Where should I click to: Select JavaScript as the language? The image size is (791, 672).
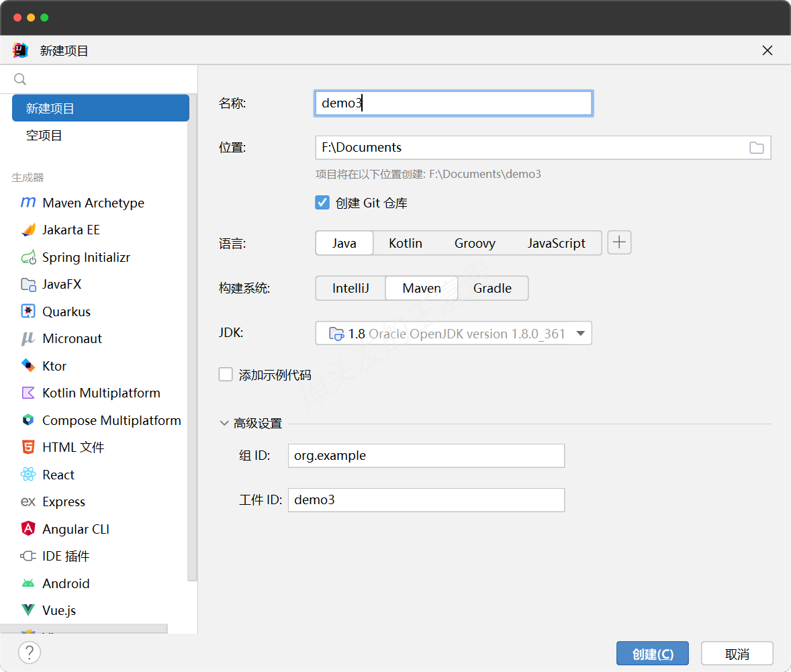click(x=556, y=243)
